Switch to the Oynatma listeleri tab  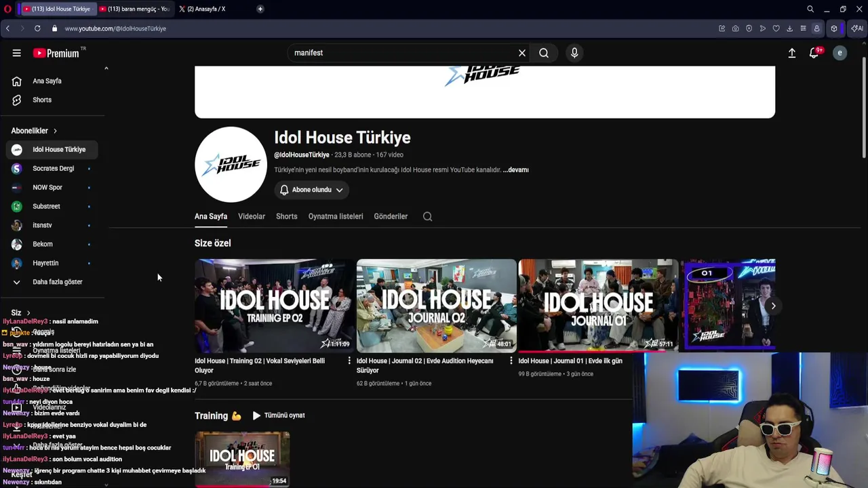click(336, 216)
